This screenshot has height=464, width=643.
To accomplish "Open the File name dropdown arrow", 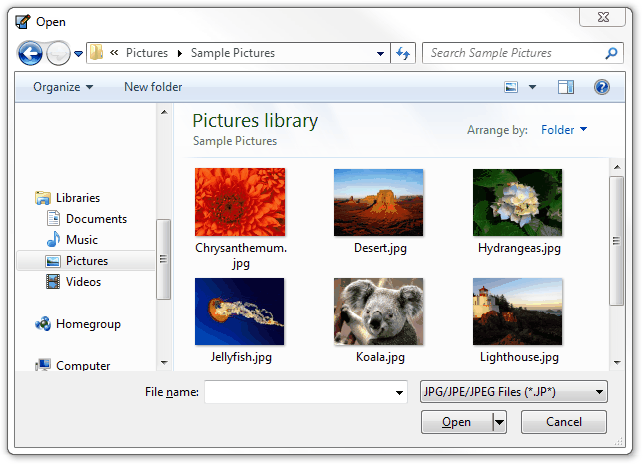I will (x=399, y=393).
